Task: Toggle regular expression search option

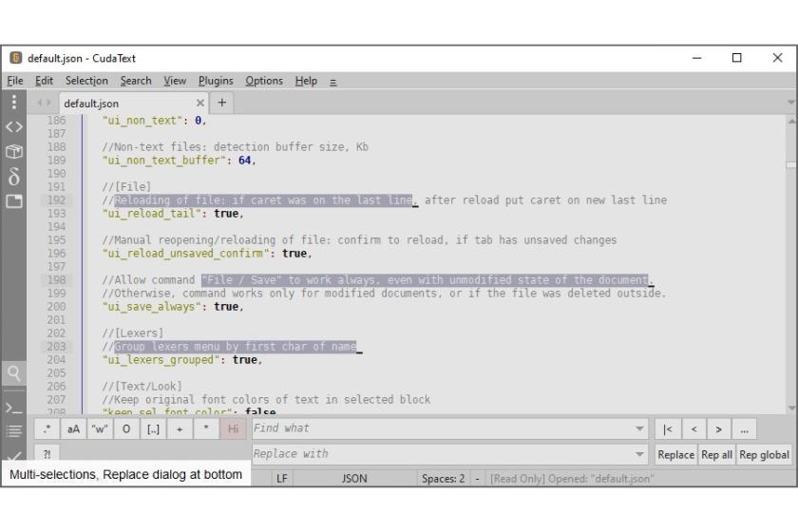Action: pos(47,429)
